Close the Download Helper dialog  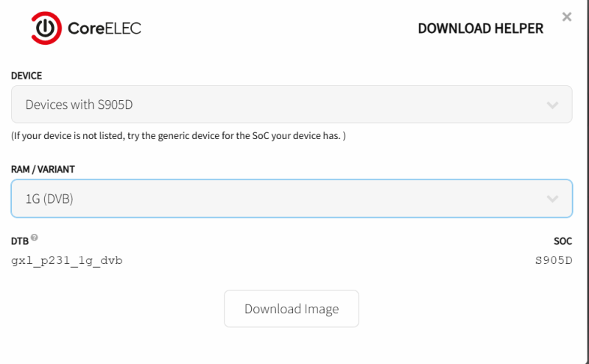(x=566, y=17)
